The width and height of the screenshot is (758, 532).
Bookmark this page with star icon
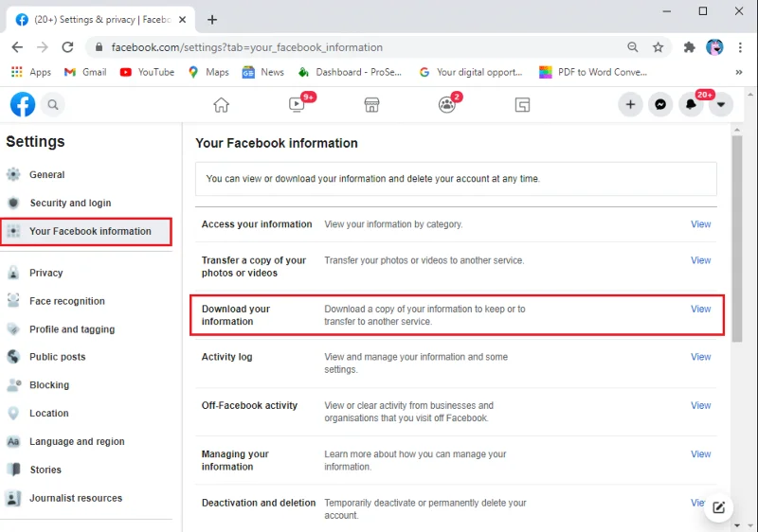[658, 46]
